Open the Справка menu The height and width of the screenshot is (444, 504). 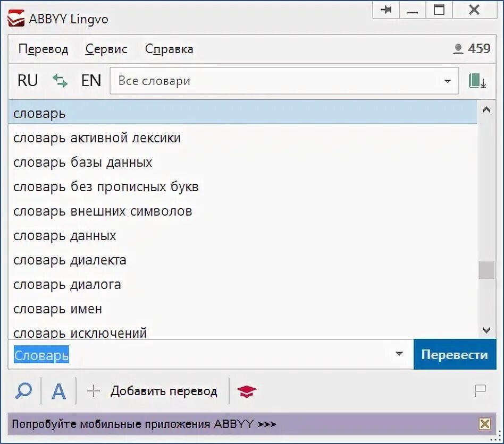[169, 49]
